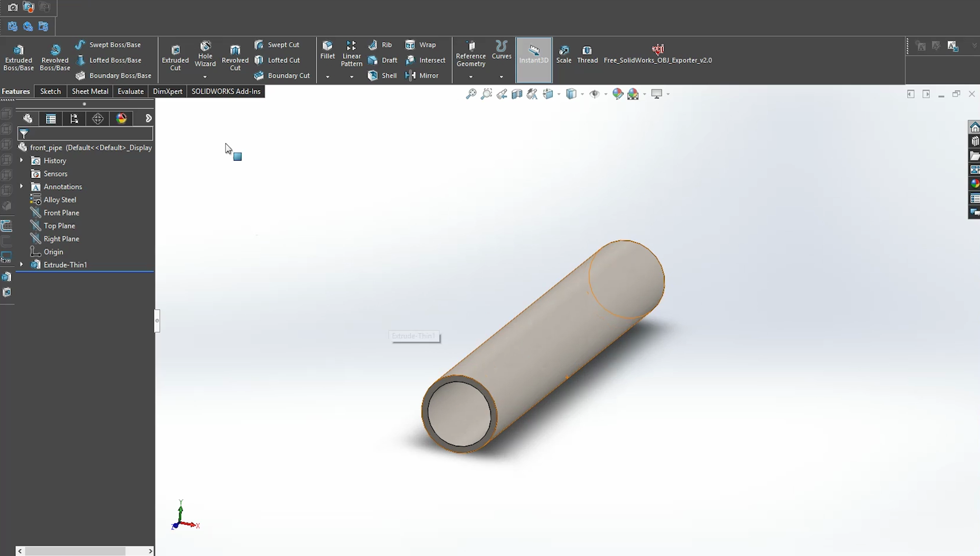This screenshot has height=556, width=980.
Task: Use the Intersect tool
Action: [425, 60]
